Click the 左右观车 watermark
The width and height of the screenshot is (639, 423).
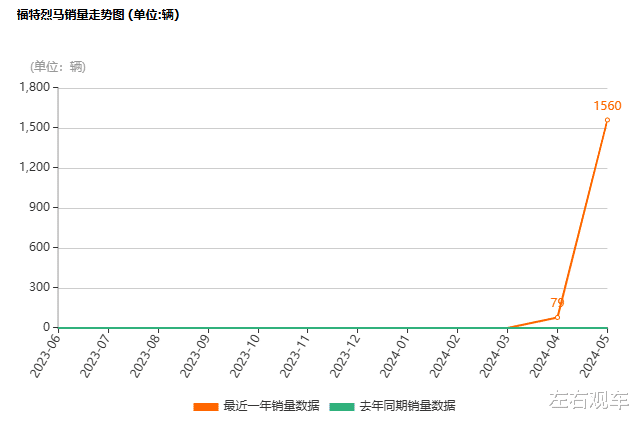coord(586,400)
